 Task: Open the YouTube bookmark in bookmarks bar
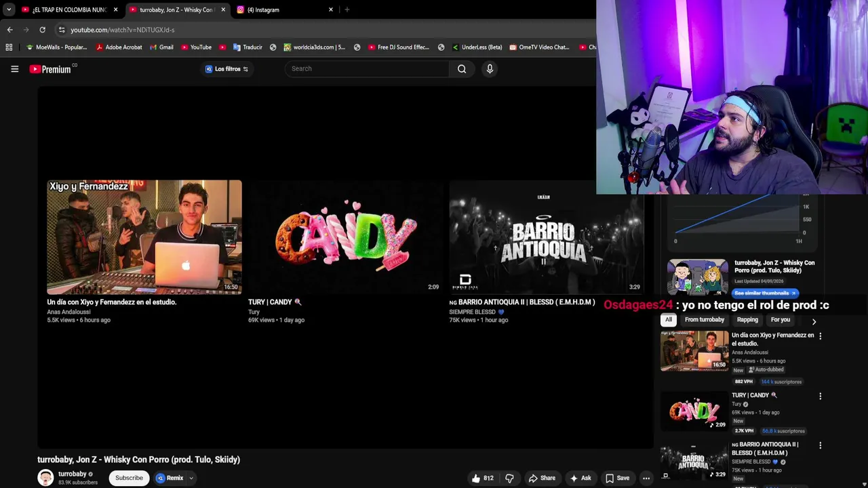(196, 47)
